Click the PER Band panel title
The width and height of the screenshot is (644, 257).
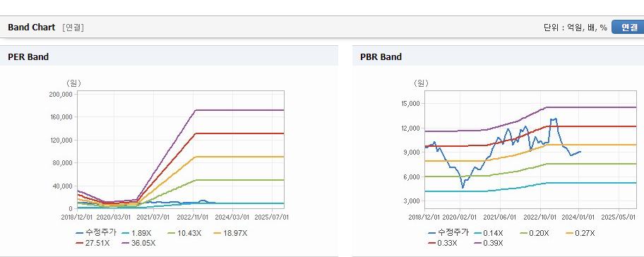pos(28,57)
